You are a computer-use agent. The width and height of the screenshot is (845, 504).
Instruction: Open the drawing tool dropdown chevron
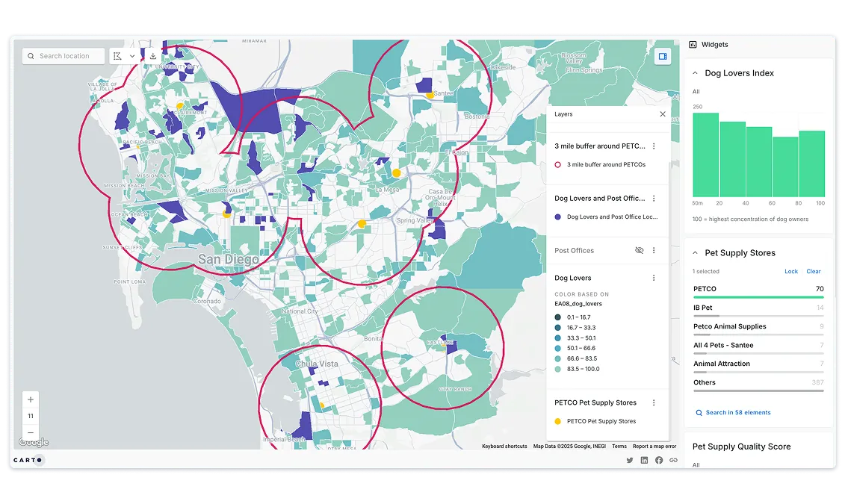point(131,55)
